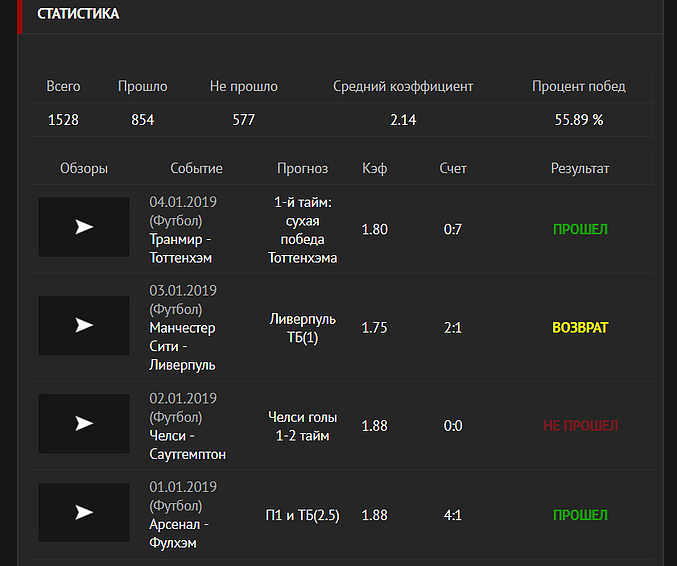Click the Кэф column header
677x566 pixels.
[x=374, y=168]
